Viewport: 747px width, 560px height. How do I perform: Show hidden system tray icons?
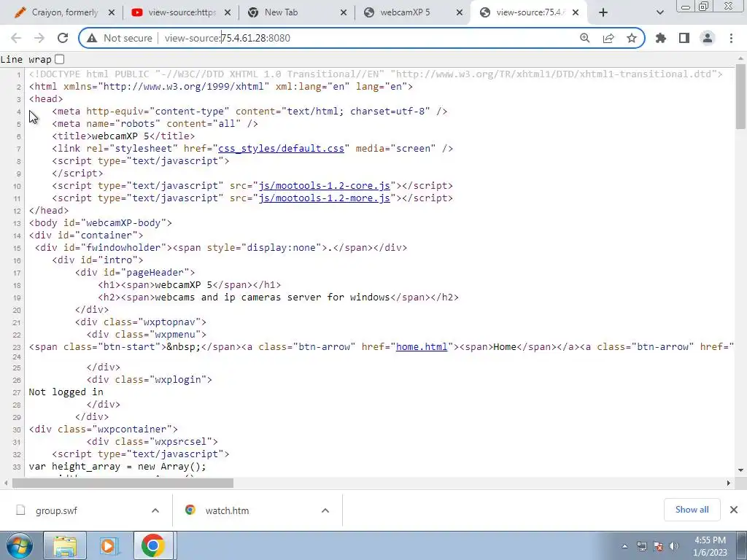point(624,546)
